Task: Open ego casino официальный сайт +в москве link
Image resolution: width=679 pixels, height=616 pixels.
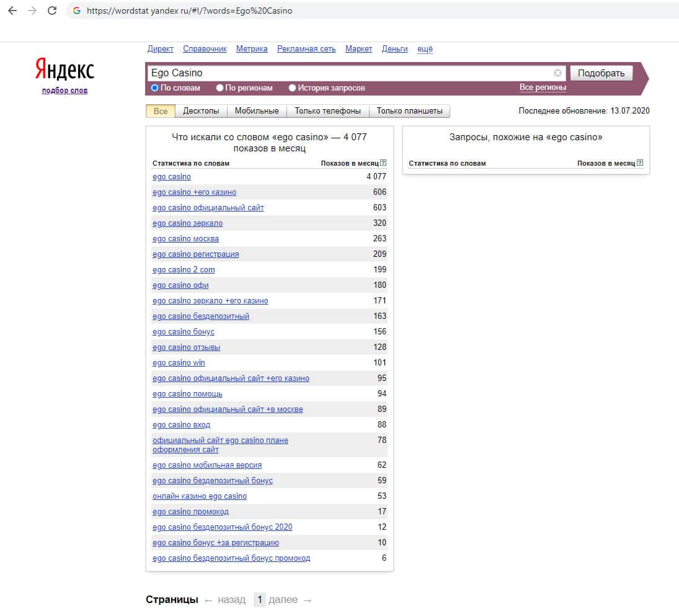Action: (x=228, y=409)
